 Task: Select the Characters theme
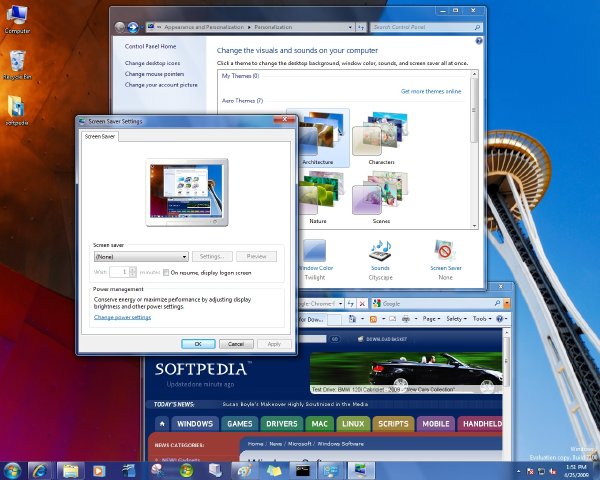381,138
